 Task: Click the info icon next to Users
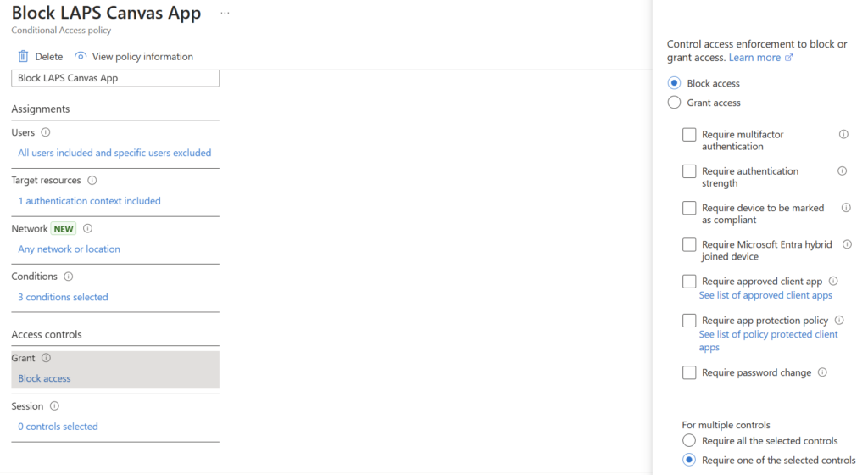[46, 132]
